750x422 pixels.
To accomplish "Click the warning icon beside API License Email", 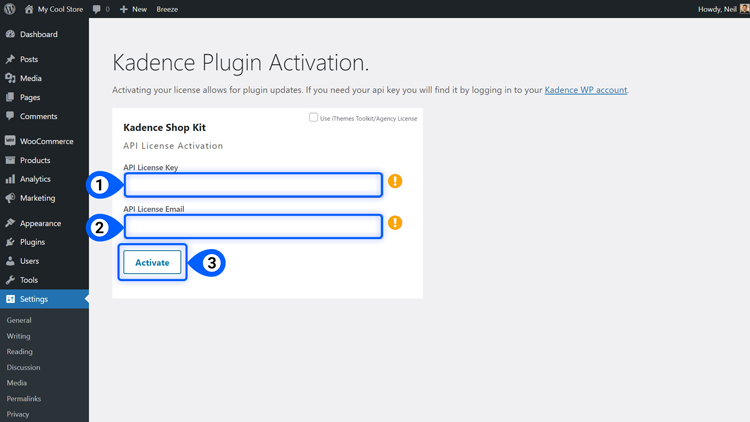I will pos(395,223).
